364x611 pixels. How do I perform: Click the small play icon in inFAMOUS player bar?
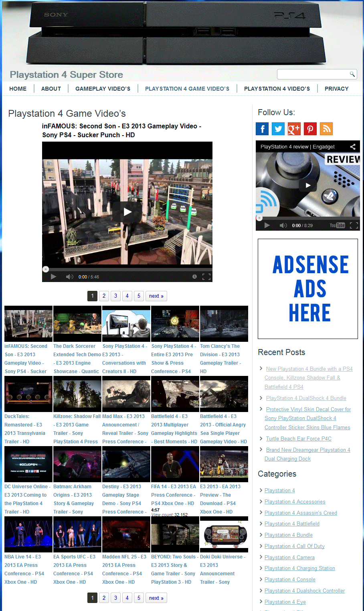[53, 277]
